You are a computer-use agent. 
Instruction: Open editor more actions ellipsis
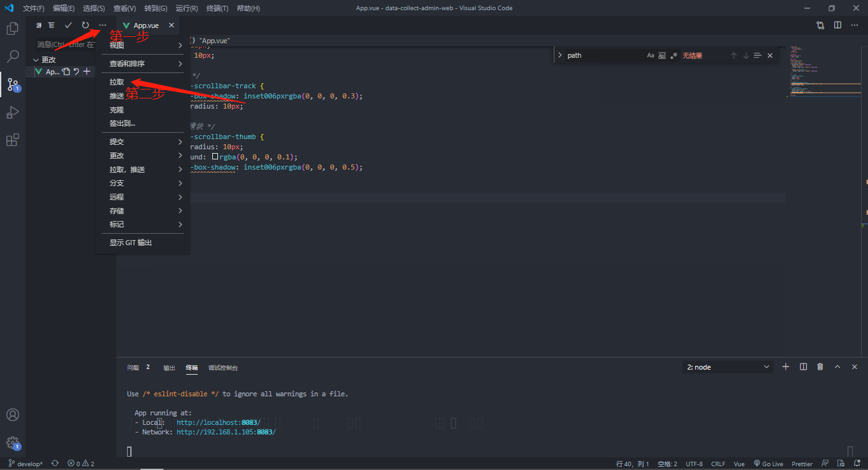[x=855, y=25]
